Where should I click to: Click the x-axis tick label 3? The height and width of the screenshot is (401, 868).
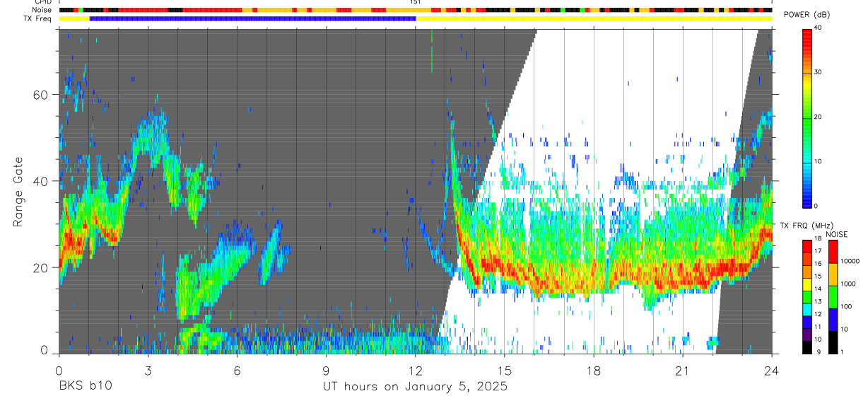coord(148,371)
